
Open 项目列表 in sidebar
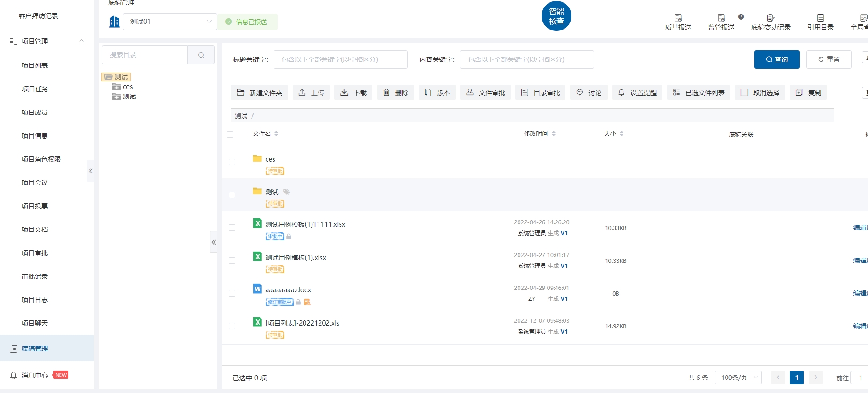tap(35, 66)
